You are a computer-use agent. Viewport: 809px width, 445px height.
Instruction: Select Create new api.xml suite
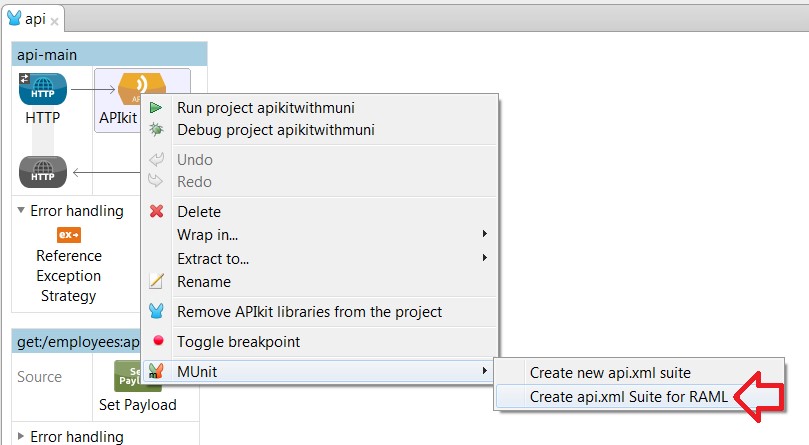609,372
